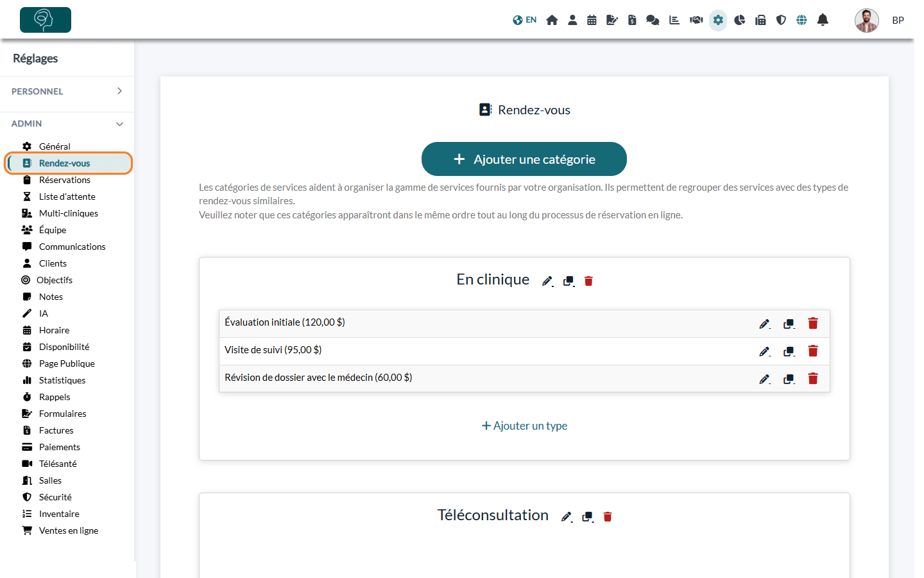Screen dimensions: 924x578
Task: Edit the Téléconsultation category name
Action: (567, 517)
